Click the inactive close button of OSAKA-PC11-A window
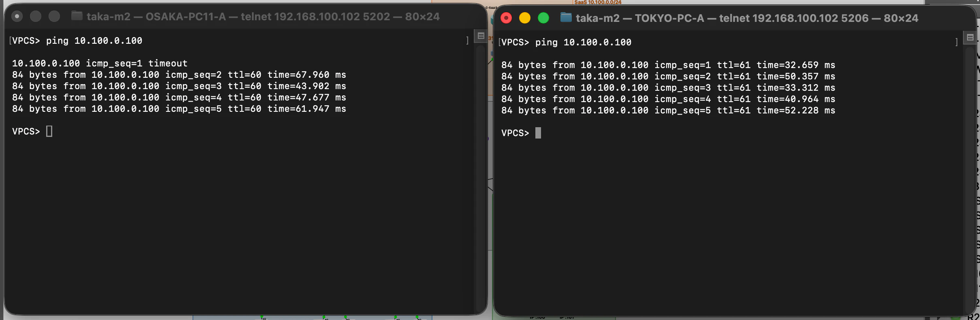980x320 pixels. point(17,16)
